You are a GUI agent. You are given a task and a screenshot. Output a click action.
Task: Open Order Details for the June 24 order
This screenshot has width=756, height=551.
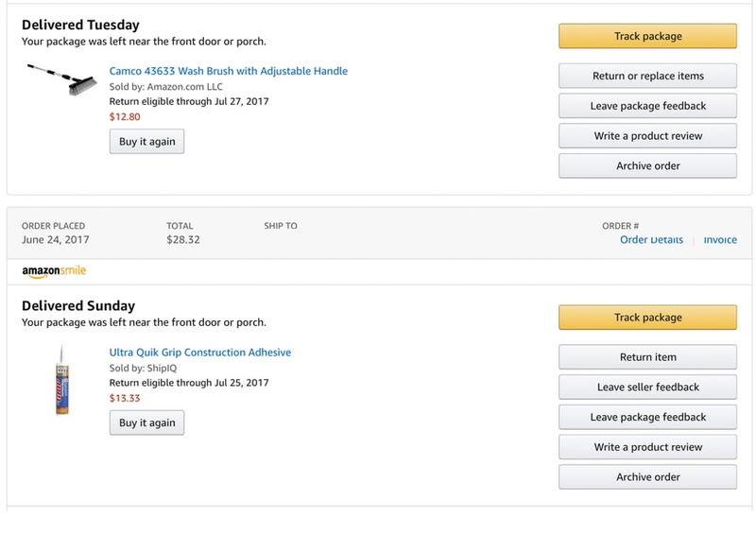point(651,240)
